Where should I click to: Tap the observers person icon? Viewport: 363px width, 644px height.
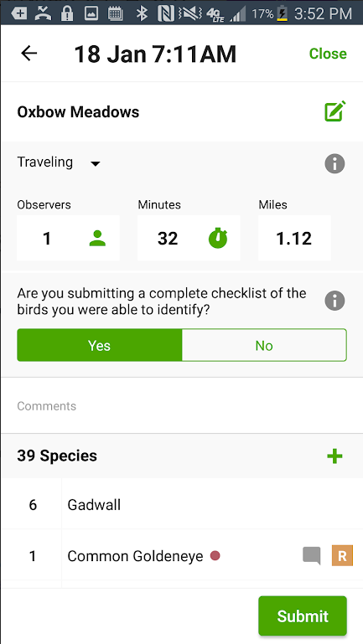tap(97, 238)
